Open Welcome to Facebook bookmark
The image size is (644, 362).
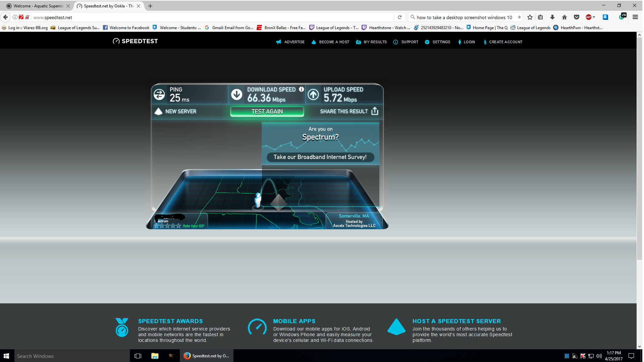pyautogui.click(x=126, y=28)
